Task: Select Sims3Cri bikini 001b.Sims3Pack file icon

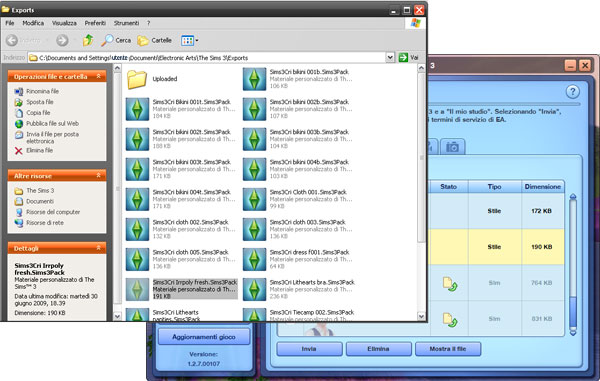Action: (x=254, y=79)
